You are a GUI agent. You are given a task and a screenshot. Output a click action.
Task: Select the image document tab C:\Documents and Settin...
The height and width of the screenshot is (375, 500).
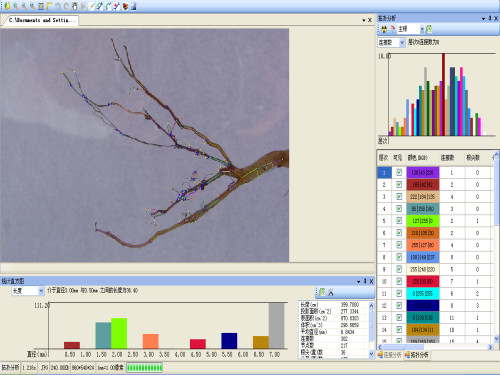tap(41, 20)
